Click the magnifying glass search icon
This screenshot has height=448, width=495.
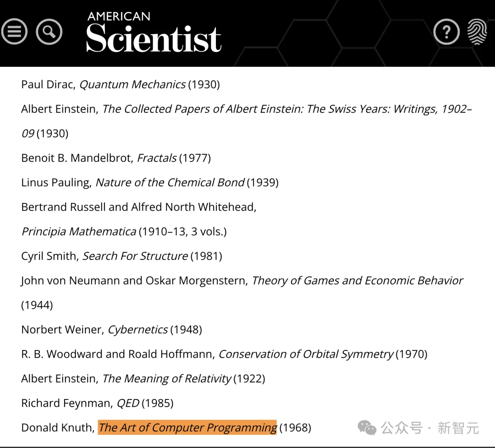(x=49, y=32)
